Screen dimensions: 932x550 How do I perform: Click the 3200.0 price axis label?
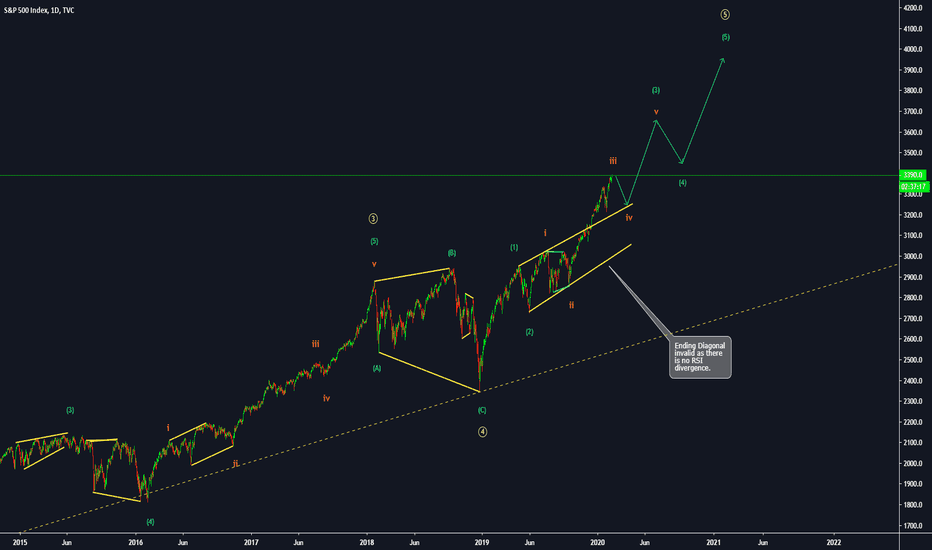pyautogui.click(x=913, y=215)
